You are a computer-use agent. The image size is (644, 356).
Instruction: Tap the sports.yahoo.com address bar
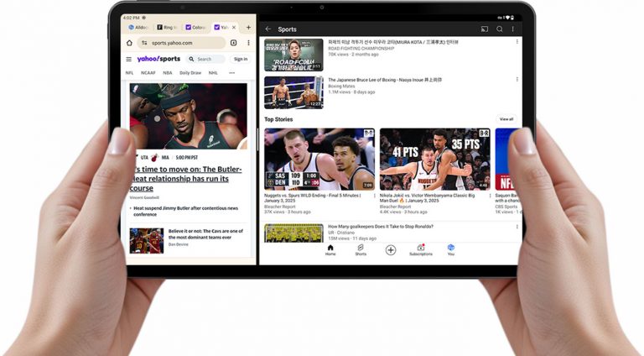coord(180,43)
